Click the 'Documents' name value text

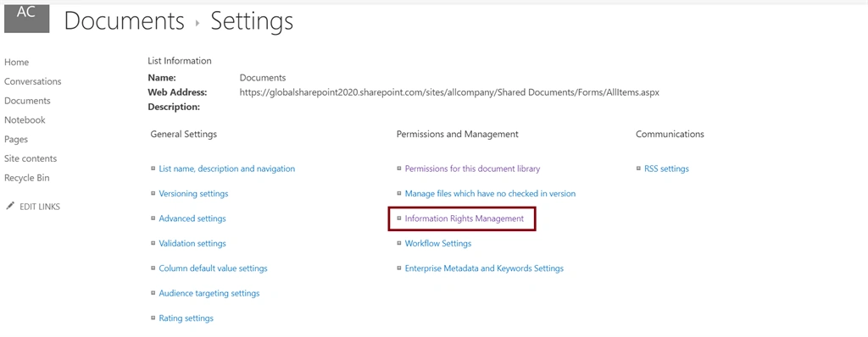click(263, 78)
